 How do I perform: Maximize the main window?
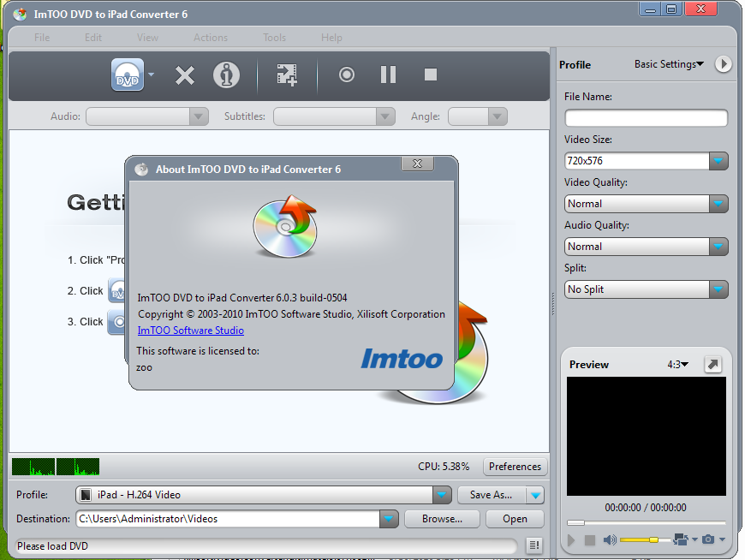[671, 9]
